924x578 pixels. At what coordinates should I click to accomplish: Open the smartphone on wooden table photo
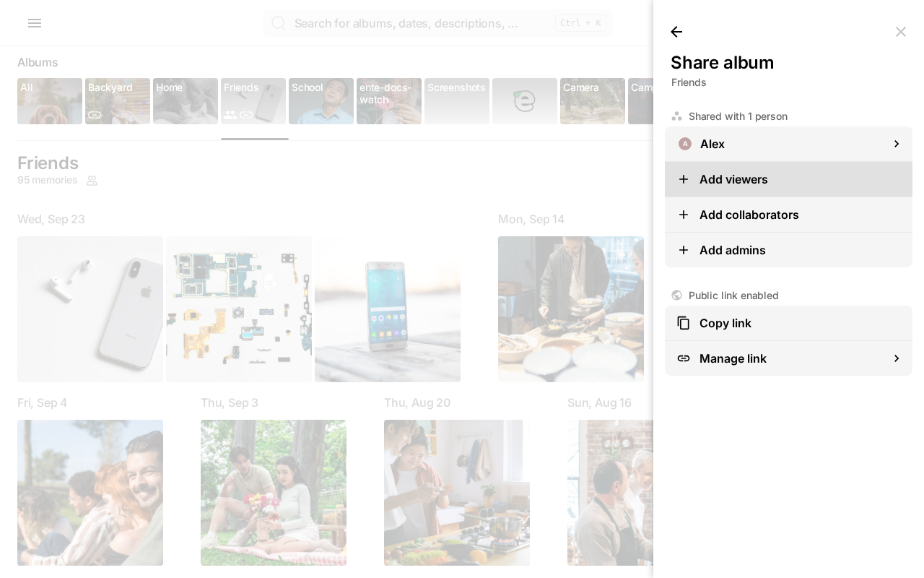coord(388,309)
